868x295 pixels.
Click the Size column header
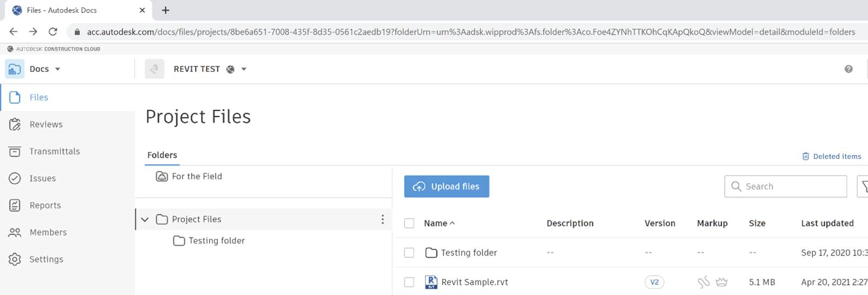coord(757,223)
